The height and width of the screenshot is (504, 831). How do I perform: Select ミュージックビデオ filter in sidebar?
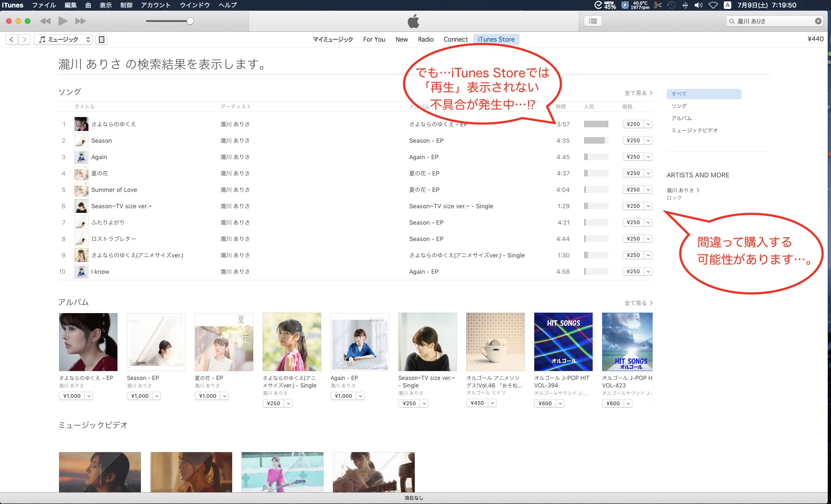point(694,131)
